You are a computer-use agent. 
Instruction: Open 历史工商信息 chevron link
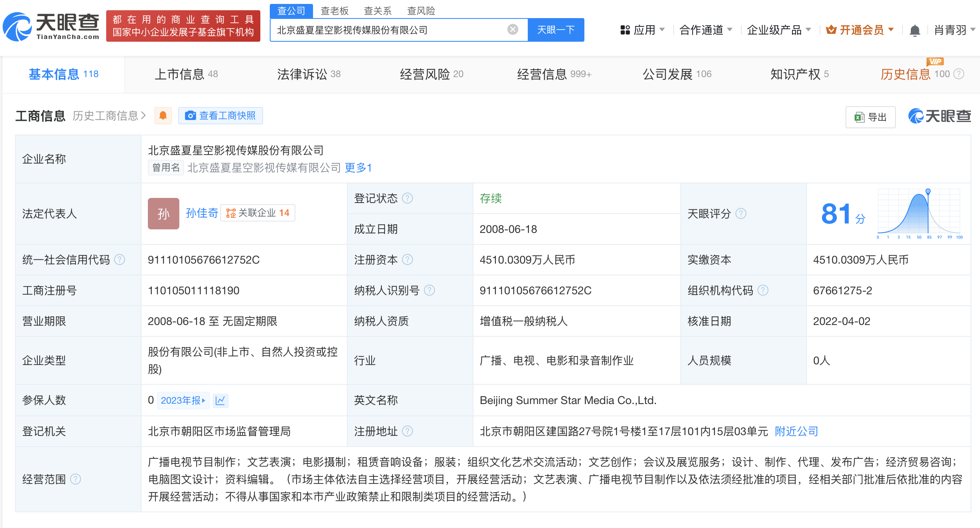[109, 116]
